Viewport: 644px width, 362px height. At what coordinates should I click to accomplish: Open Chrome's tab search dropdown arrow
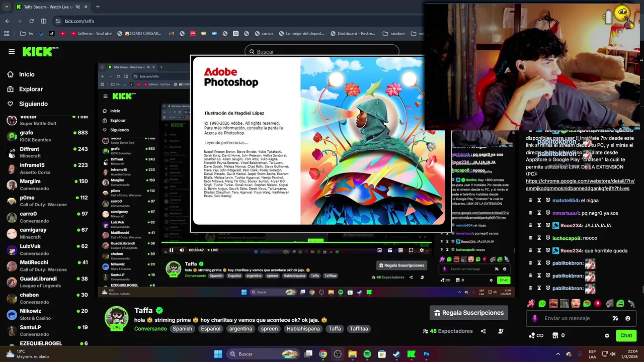(6, 7)
